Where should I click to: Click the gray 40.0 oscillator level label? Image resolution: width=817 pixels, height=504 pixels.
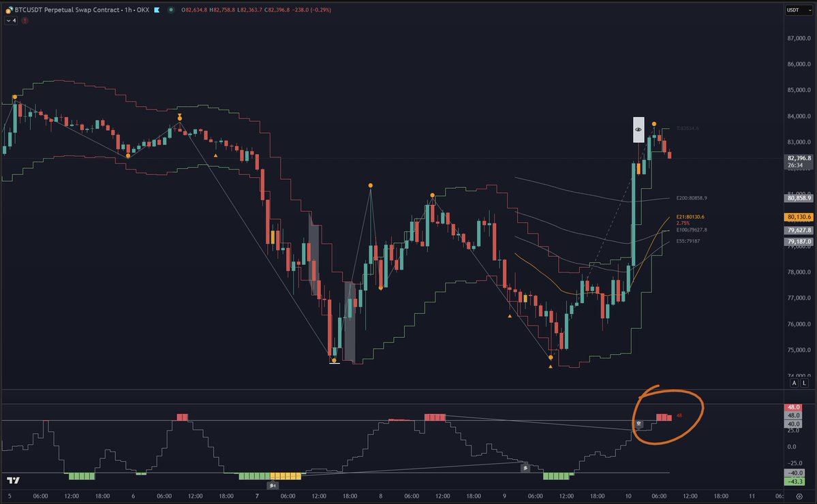point(794,424)
